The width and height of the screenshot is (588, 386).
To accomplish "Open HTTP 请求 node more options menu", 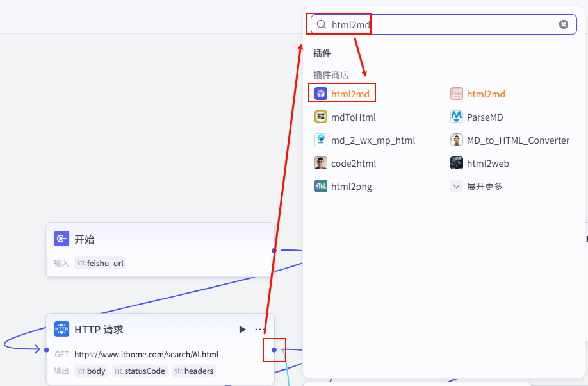I will pos(259,330).
